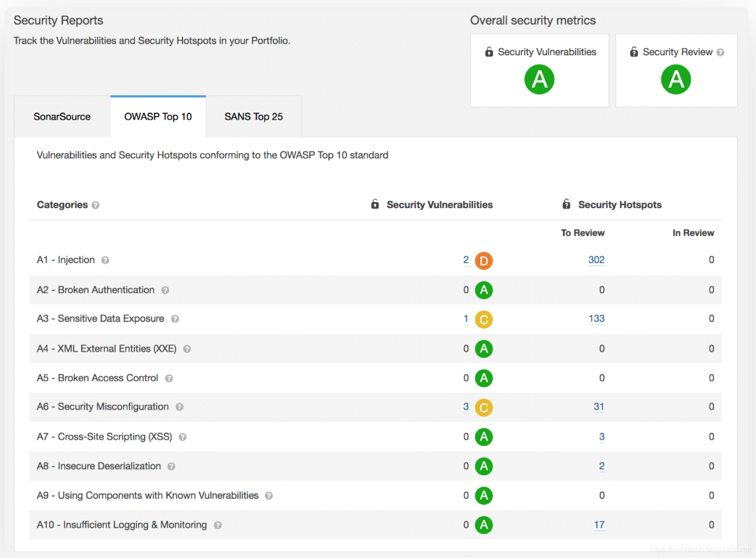This screenshot has height=558, width=756.
Task: Click 'A10 - Insufficient Logging & Monitoring' text
Action: pos(122,525)
